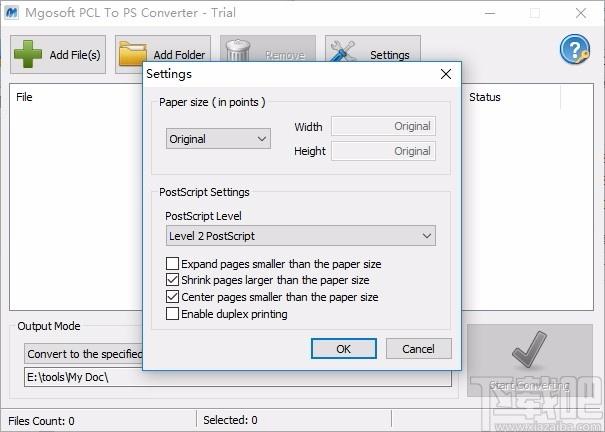The width and height of the screenshot is (605, 432).
Task: Click the wrench Settings toolbar icon
Action: 343,51
